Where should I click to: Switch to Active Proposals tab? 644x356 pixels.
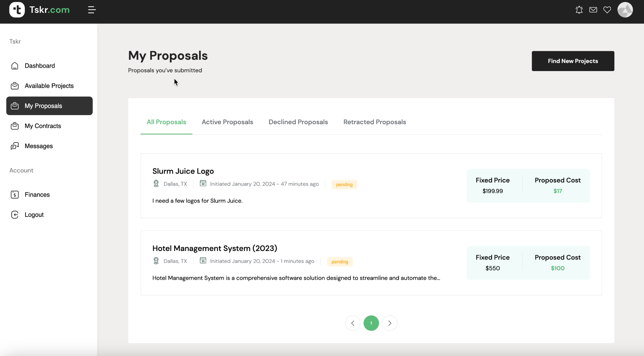pyautogui.click(x=227, y=122)
